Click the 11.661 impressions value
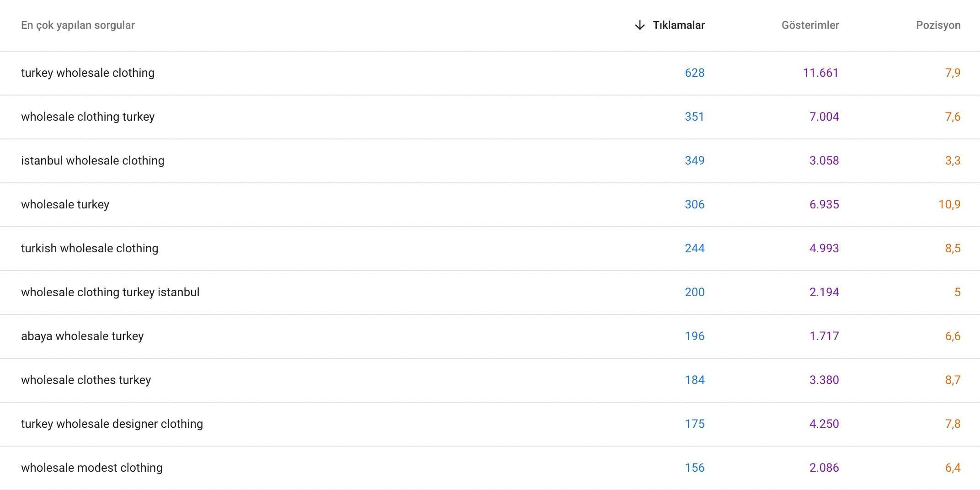Screen dimensions: 980x490 coord(820,73)
